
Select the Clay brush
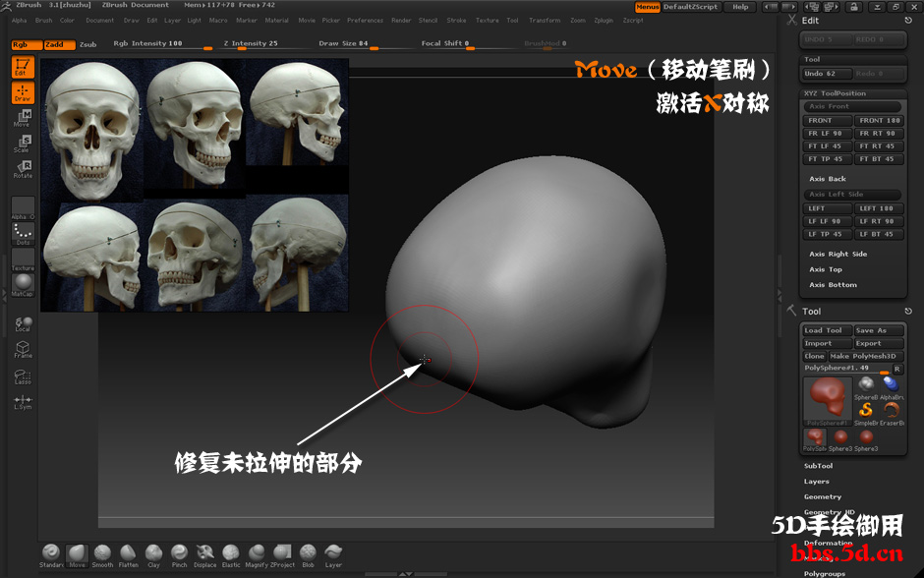click(x=153, y=555)
